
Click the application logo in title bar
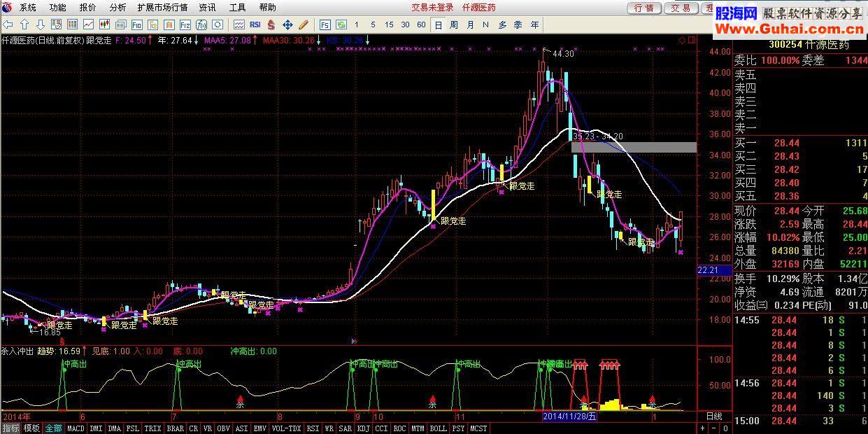coord(8,7)
